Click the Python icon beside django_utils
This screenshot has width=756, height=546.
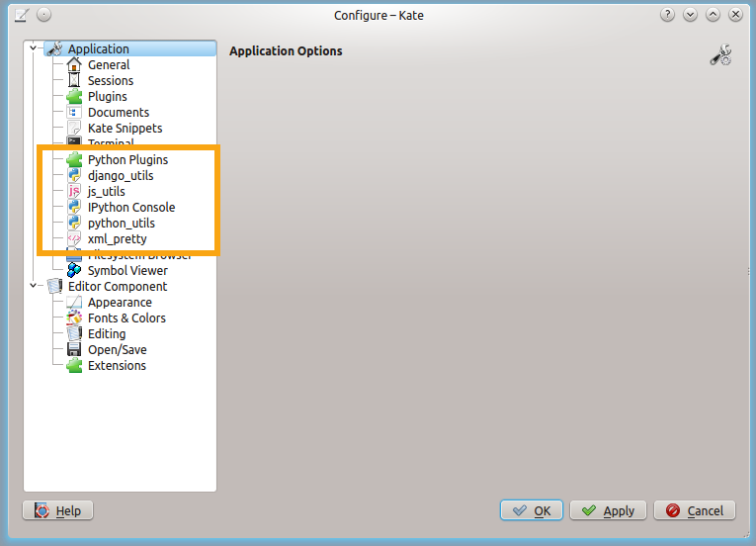pos(74,175)
